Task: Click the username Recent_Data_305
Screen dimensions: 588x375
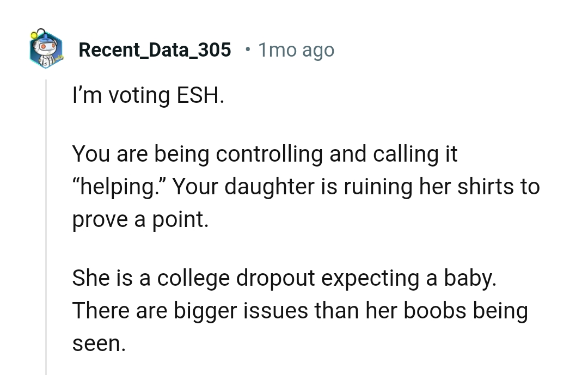Action: [x=155, y=50]
